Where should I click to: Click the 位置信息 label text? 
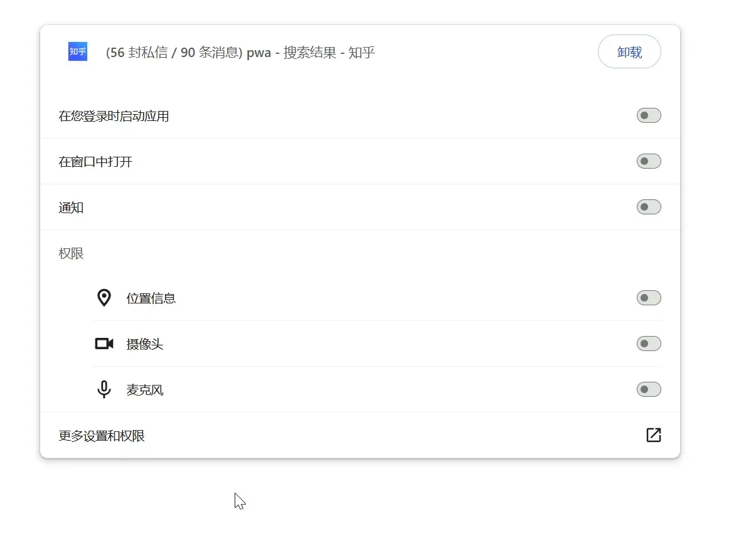tap(151, 298)
